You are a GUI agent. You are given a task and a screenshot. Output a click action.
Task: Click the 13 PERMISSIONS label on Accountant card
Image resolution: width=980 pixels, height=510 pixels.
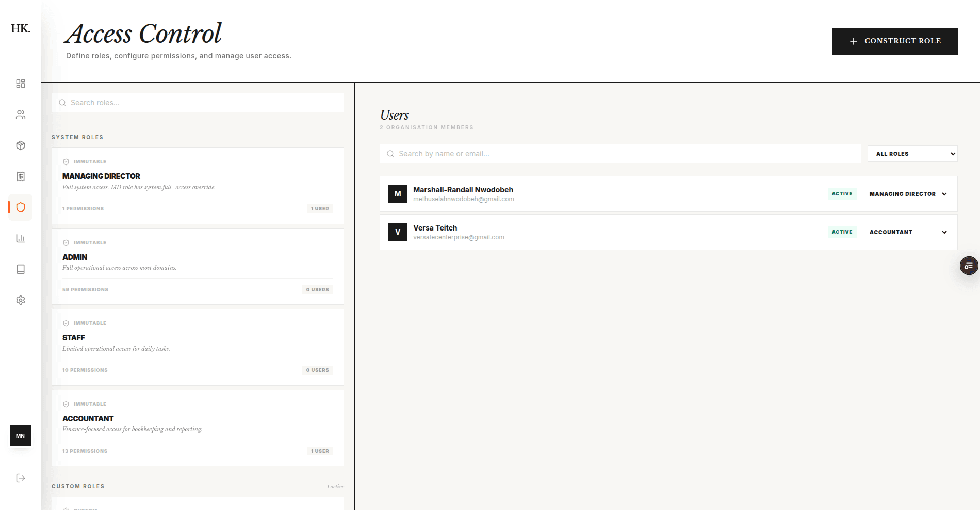(85, 451)
